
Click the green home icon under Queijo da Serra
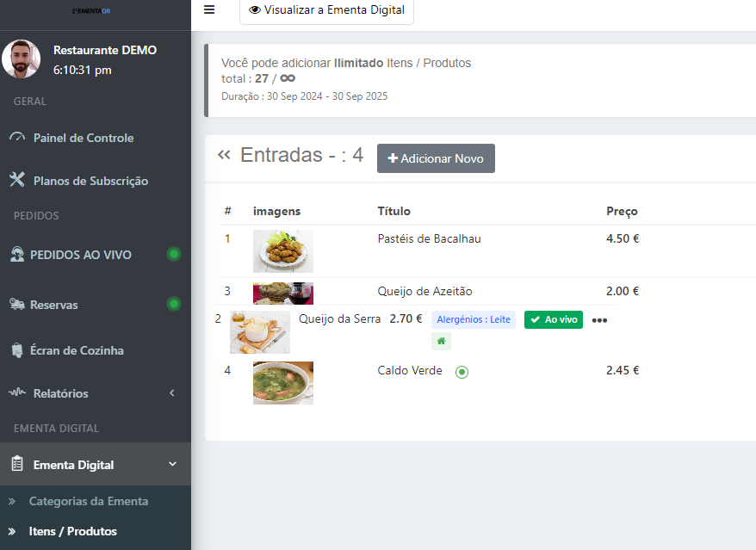441,341
